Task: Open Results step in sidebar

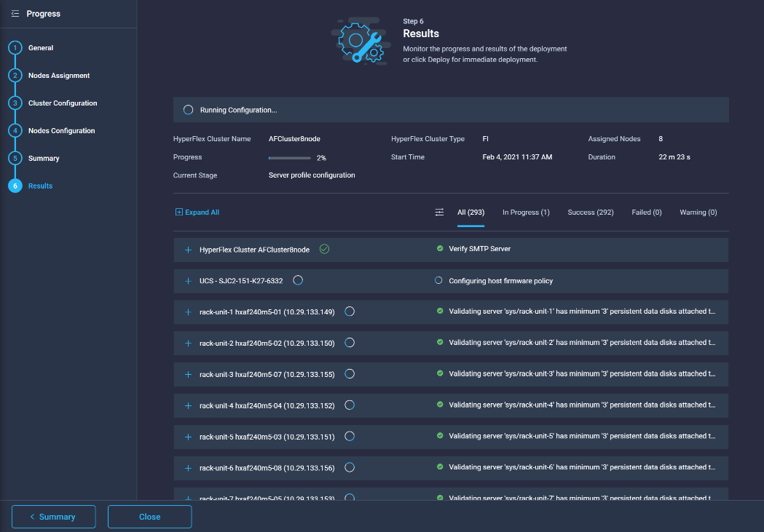Action: pos(41,186)
